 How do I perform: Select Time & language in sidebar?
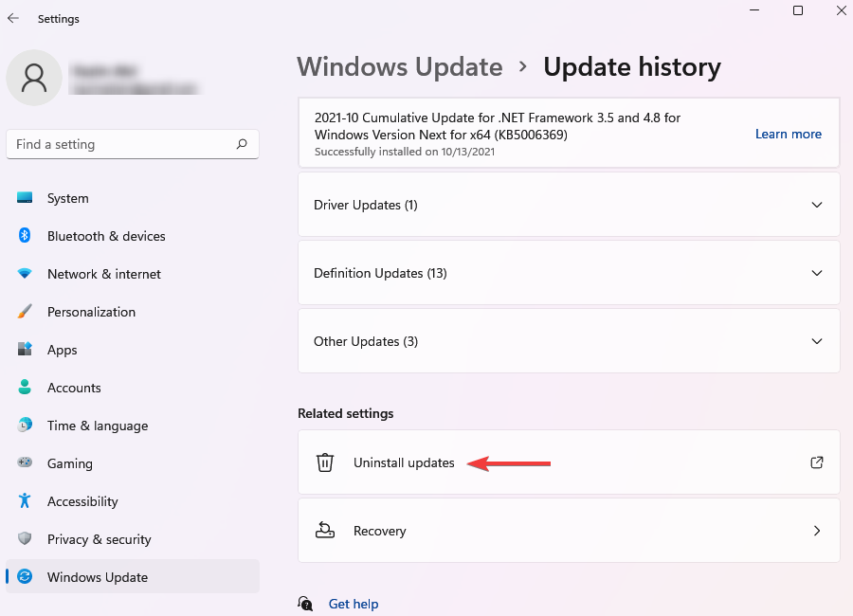pyautogui.click(x=132, y=425)
